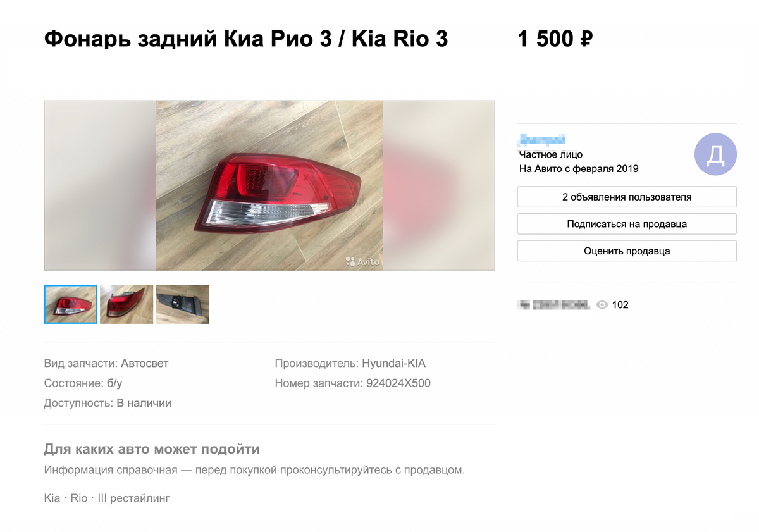
Task: Open the first tail light thumbnail
Action: click(71, 304)
